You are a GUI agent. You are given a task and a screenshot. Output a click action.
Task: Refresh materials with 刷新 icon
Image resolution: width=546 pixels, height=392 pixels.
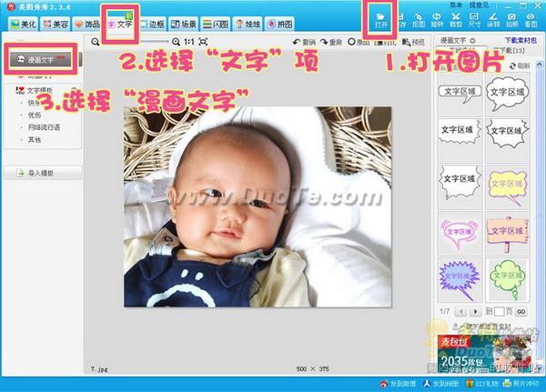click(512, 65)
